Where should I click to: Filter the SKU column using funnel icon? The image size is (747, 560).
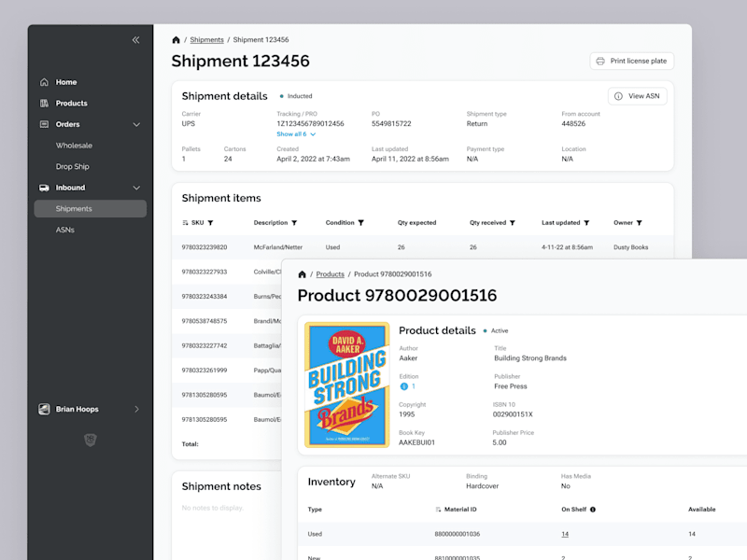tap(211, 223)
